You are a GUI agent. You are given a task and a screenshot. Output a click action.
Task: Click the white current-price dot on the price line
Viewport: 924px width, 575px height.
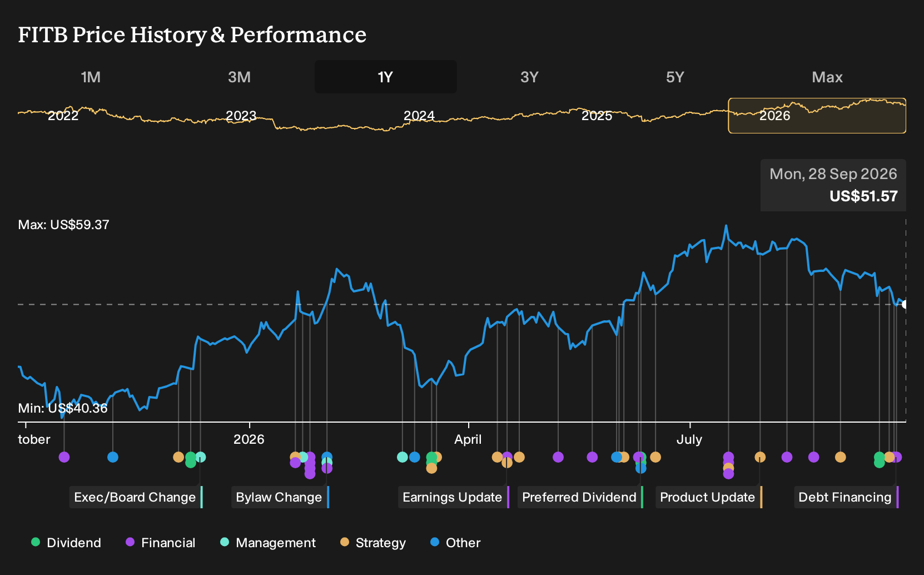pyautogui.click(x=905, y=304)
